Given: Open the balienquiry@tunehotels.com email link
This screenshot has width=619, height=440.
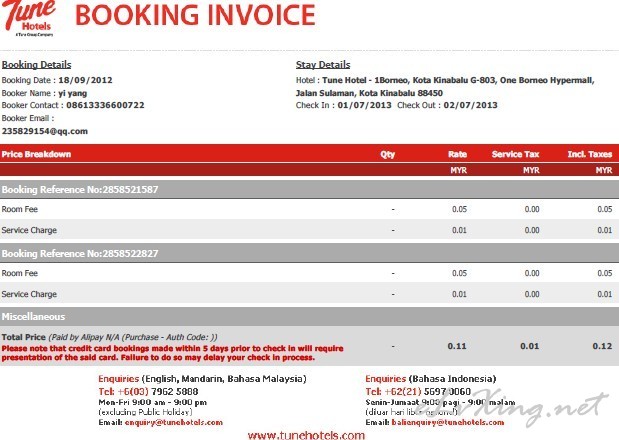Looking at the screenshot, I should coord(448,423).
